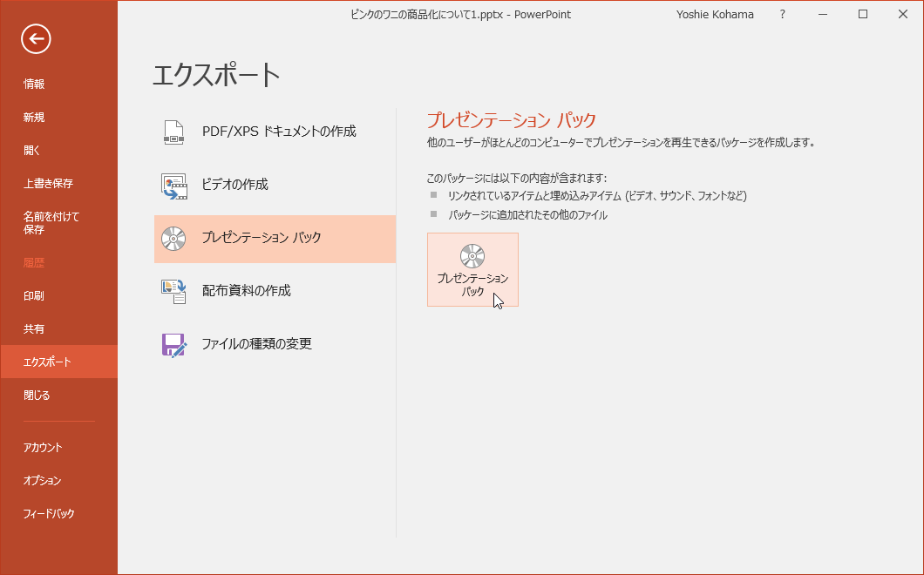Switch to the 共有 section
Viewport: 924px width, 575px height.
pos(33,328)
